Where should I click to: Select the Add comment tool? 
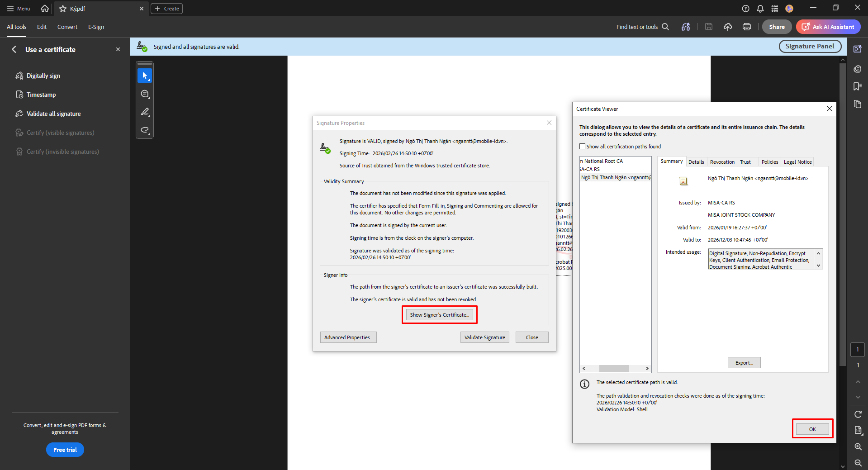(145, 94)
